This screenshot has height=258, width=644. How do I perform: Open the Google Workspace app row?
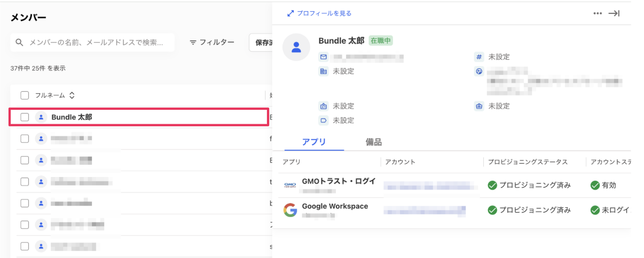(454, 210)
